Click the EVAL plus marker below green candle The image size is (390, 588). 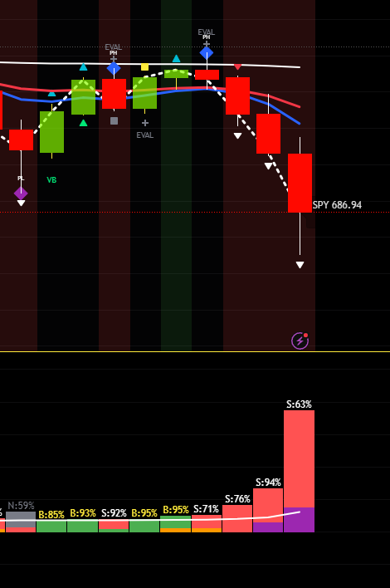[145, 123]
